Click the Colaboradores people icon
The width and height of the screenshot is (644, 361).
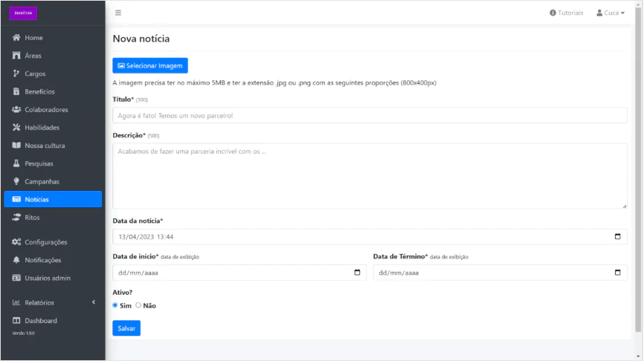point(16,110)
